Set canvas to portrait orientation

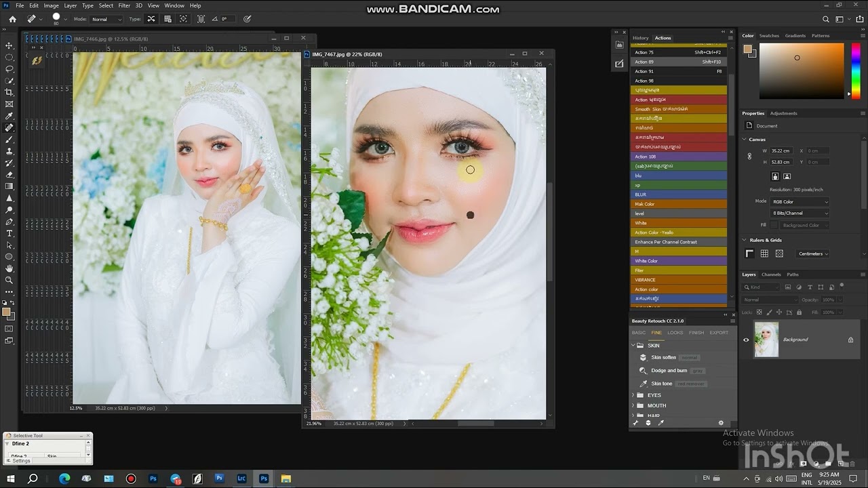(775, 176)
